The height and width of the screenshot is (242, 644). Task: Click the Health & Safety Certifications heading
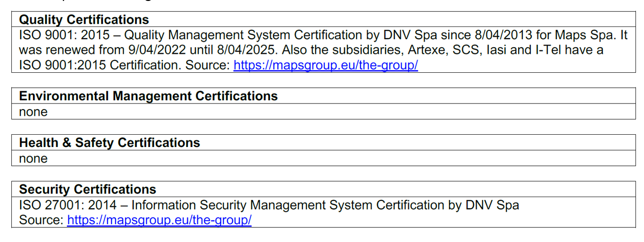click(109, 143)
